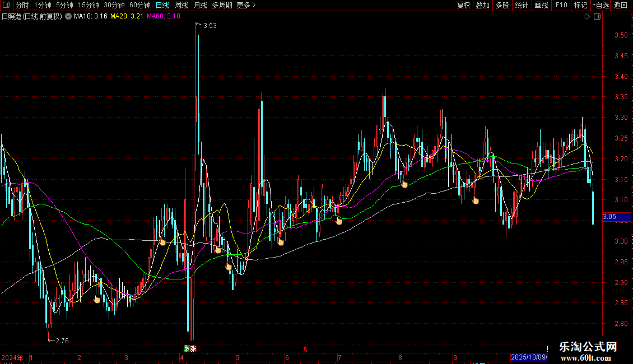This screenshot has height=364, width=633.
Task: Click the hand signal in September near 3.10
Action: coord(476,200)
